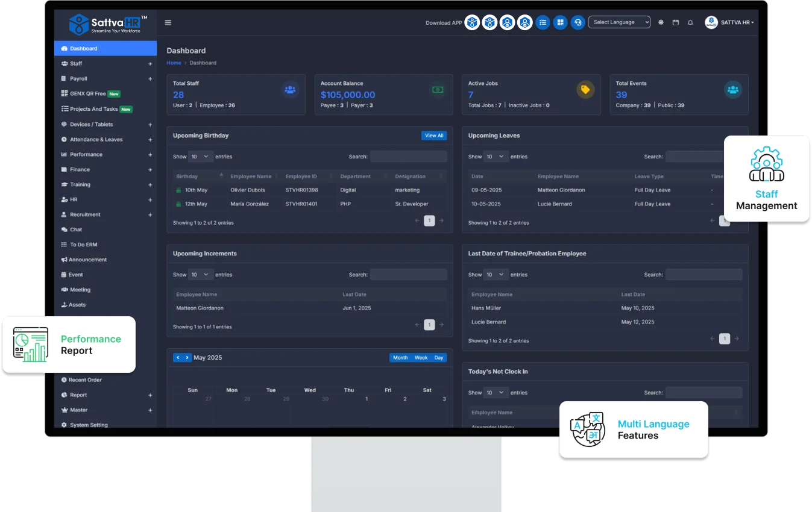This screenshot has height=512, width=812.
Task: Click the blue task list icon in header
Action: [x=543, y=23]
